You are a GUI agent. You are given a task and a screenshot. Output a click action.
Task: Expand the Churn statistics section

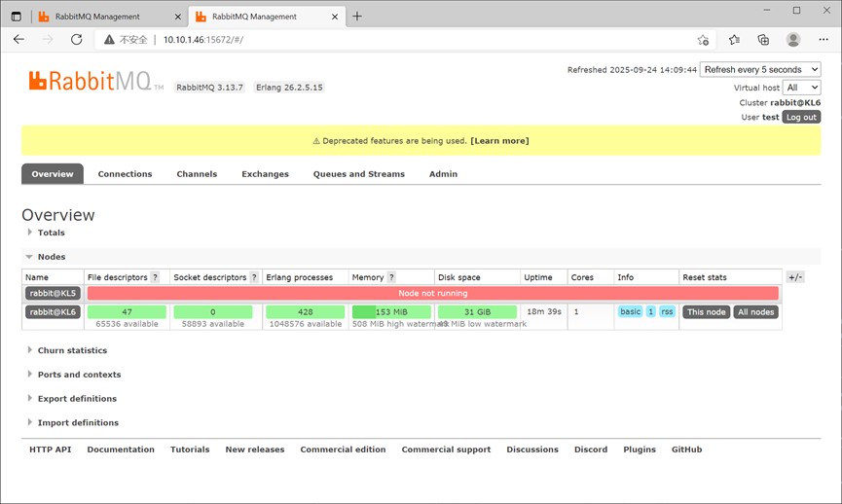[71, 350]
